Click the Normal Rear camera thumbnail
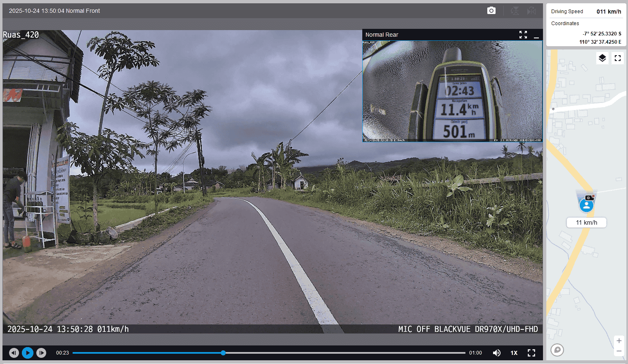 (x=452, y=91)
